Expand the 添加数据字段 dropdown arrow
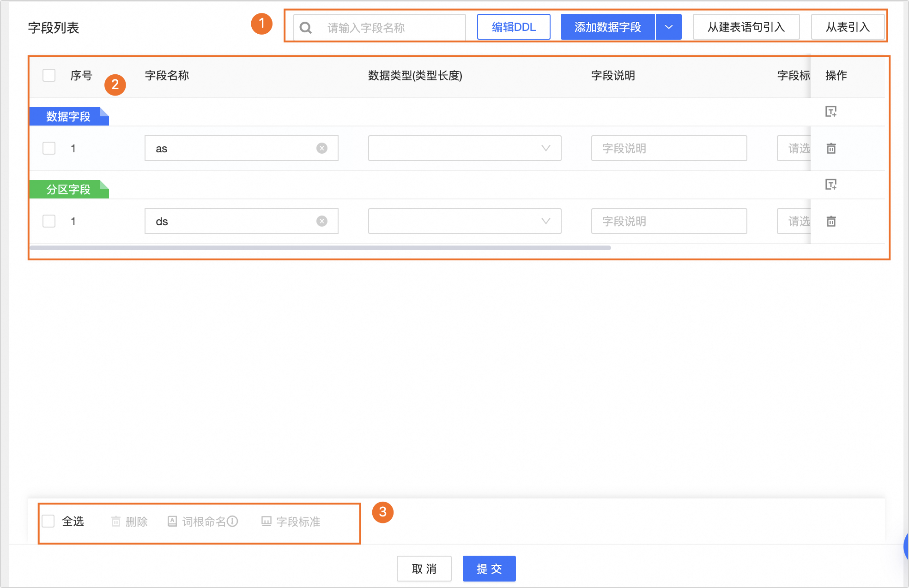Screen dimensions: 909x588 [668, 27]
